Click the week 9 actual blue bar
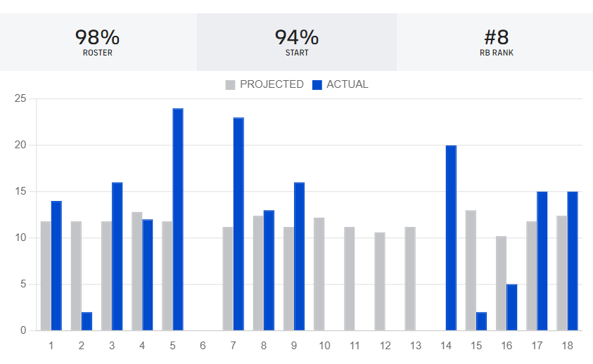The image size is (593, 364). tap(299, 256)
